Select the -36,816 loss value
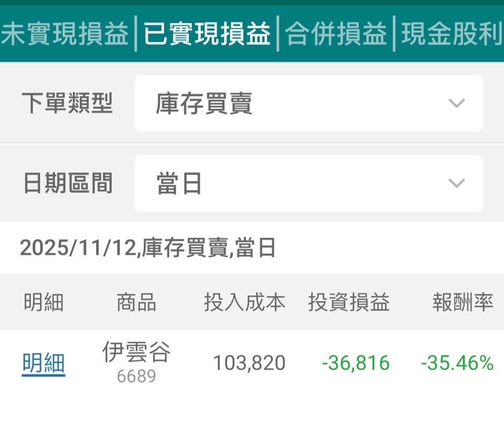The height and width of the screenshot is (423, 504). [356, 363]
